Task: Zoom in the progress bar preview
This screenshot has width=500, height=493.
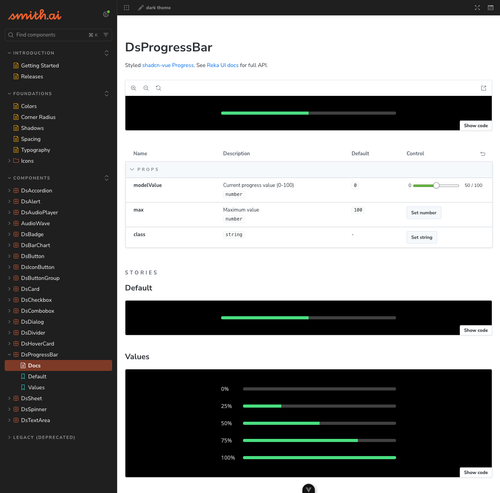Action: click(x=133, y=88)
